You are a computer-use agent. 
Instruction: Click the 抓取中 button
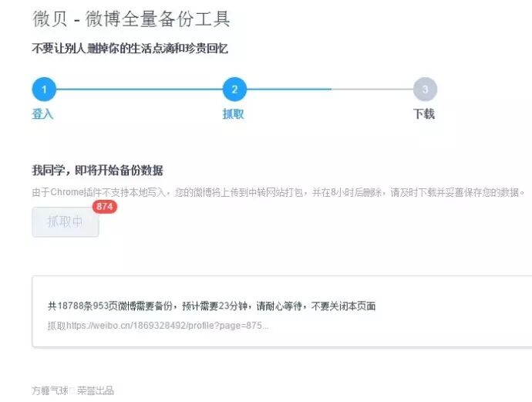[65, 222]
